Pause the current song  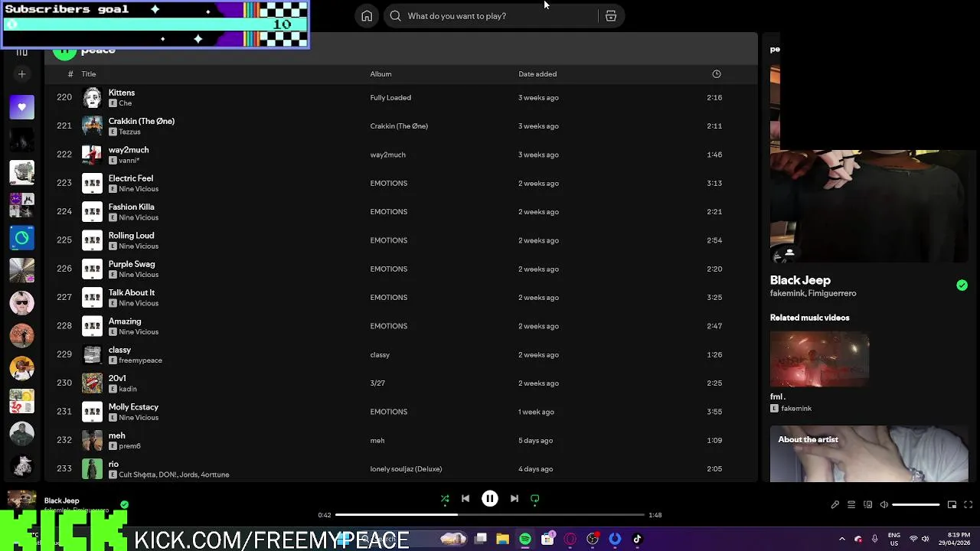pyautogui.click(x=490, y=499)
